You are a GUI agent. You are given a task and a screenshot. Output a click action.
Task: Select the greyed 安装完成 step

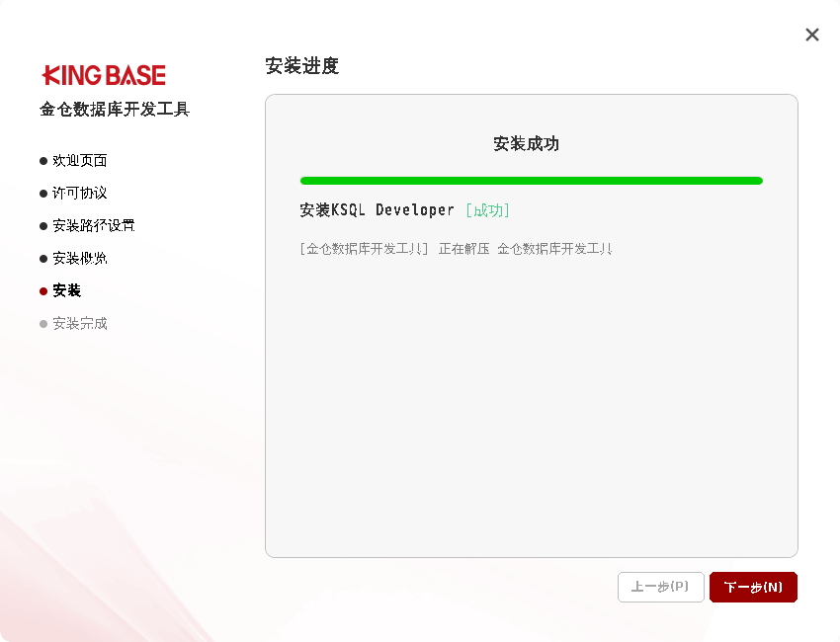(80, 324)
